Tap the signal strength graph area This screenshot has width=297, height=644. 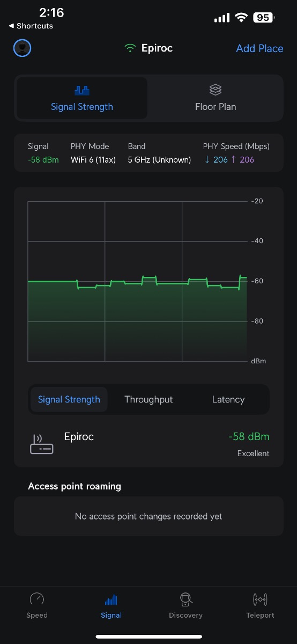click(x=137, y=281)
